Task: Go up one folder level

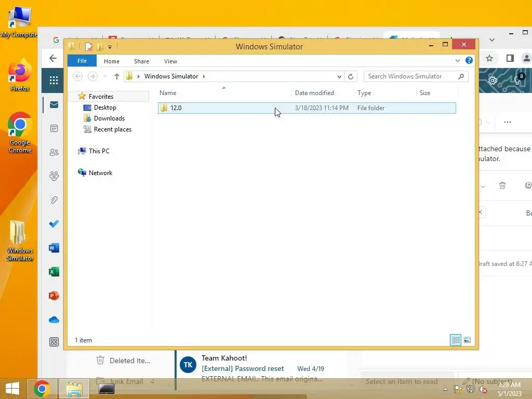Action: [117, 76]
